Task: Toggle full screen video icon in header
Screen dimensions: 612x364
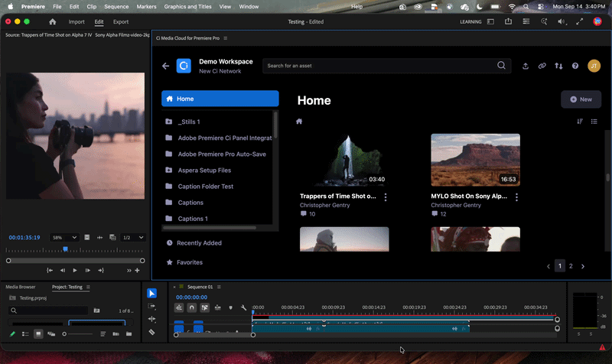Action: [579, 22]
